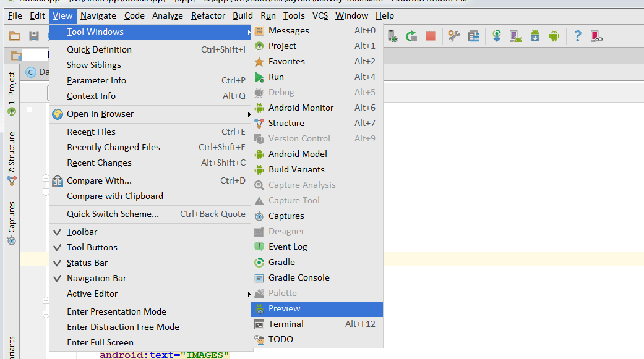Viewport: 644px width, 359px height.
Task: Open the 7: Structure side panel
Action: (12, 159)
